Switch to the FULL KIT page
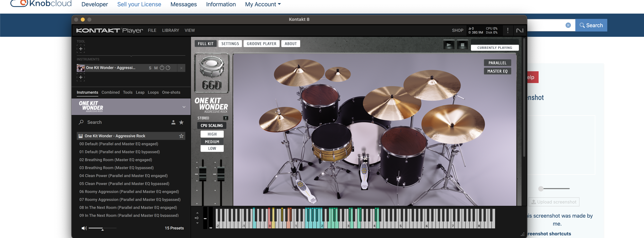Image resolution: width=644 pixels, height=238 pixels. 206,44
